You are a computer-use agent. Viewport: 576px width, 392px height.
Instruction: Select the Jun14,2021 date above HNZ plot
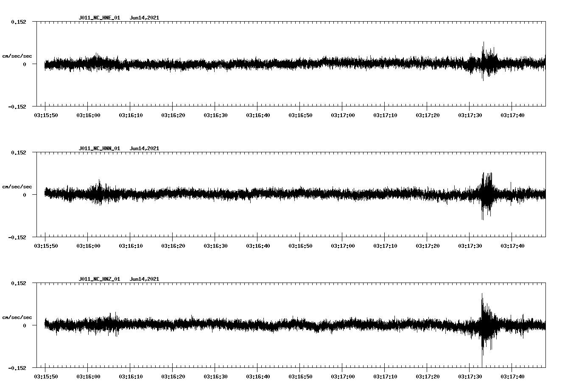(x=144, y=279)
